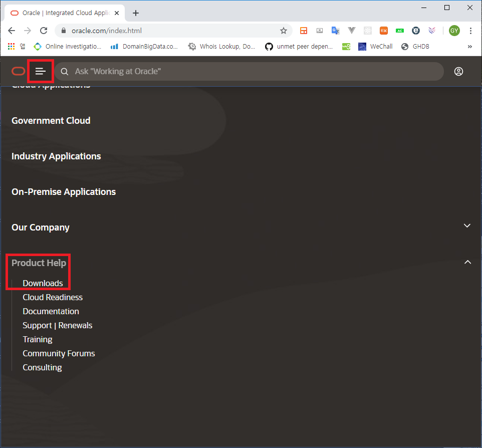The image size is (482, 448).
Task: Open the unmet peer dependency GitHub bookmark
Action: click(299, 47)
